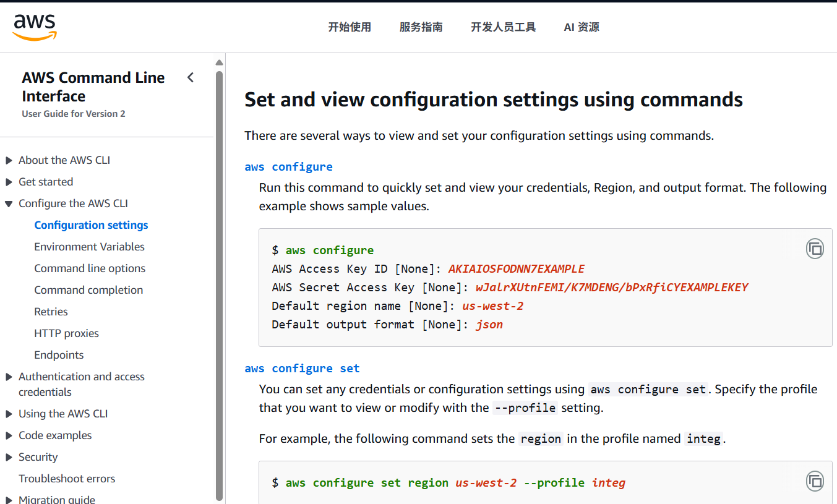The height and width of the screenshot is (504, 837).
Task: Click User Guide for Version 2 text
Action: 74,114
